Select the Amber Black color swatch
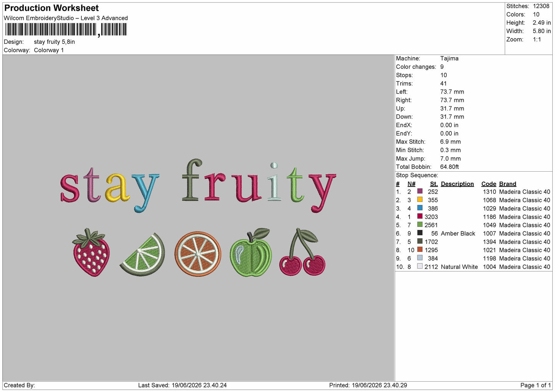The width and height of the screenshot is (555, 392). 420,233
